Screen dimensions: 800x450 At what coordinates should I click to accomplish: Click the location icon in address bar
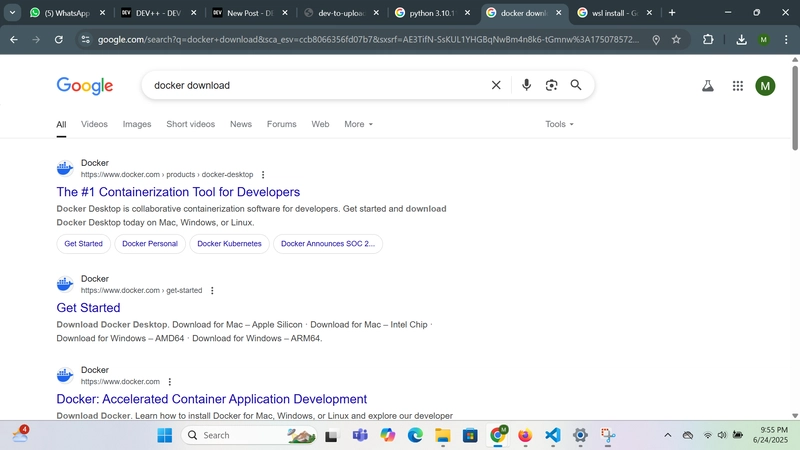point(656,39)
